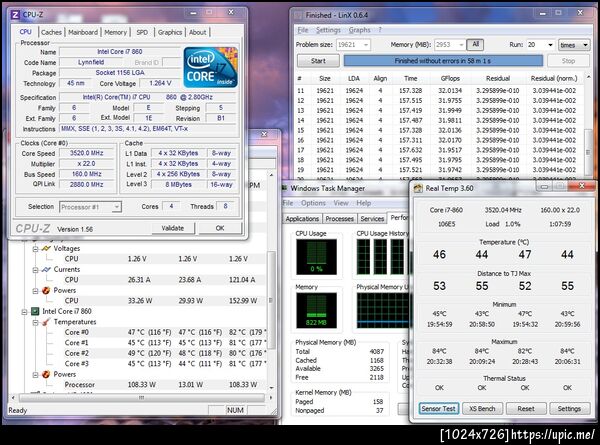Switch to Processes tab in Task Manager
The image size is (600, 445).
coord(339,219)
